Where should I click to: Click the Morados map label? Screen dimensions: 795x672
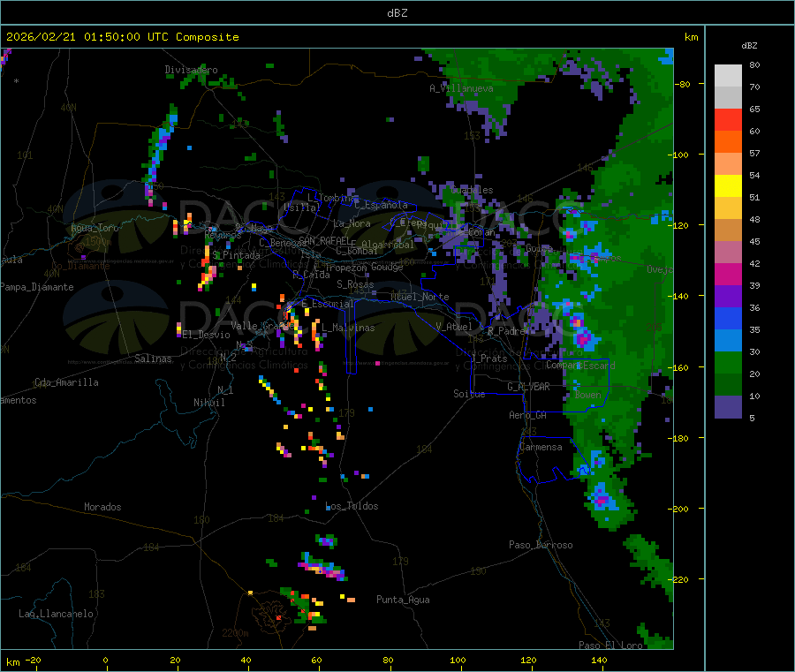102,507
